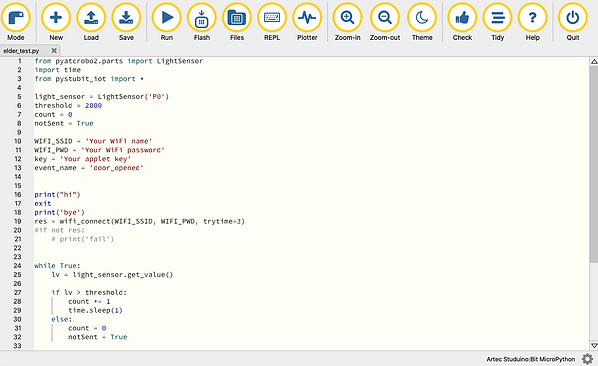The image size is (598, 366).
Task: Close the elder_test.py tab
Action: [x=54, y=50]
